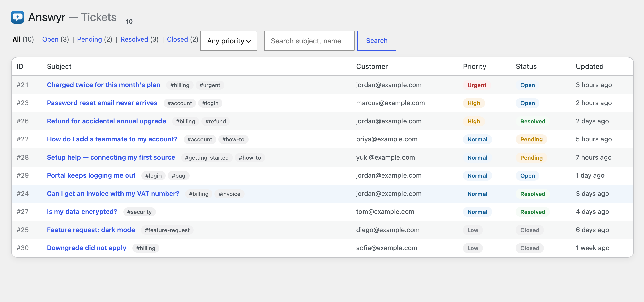The width and height of the screenshot is (644, 302).
Task: Click the Answyr chat bubble logo icon
Action: (18, 17)
